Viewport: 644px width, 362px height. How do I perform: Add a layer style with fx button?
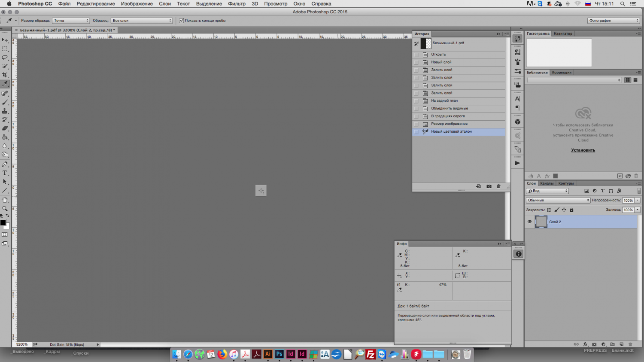coord(585,344)
